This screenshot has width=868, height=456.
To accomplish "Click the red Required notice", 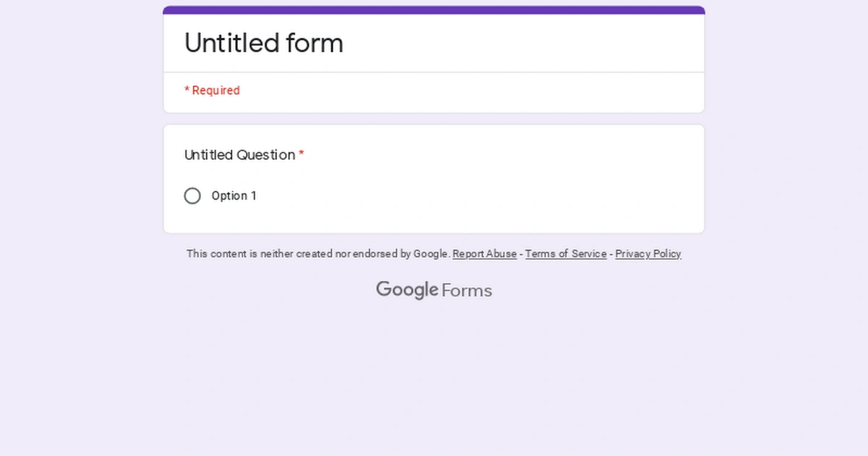I will click(x=212, y=90).
